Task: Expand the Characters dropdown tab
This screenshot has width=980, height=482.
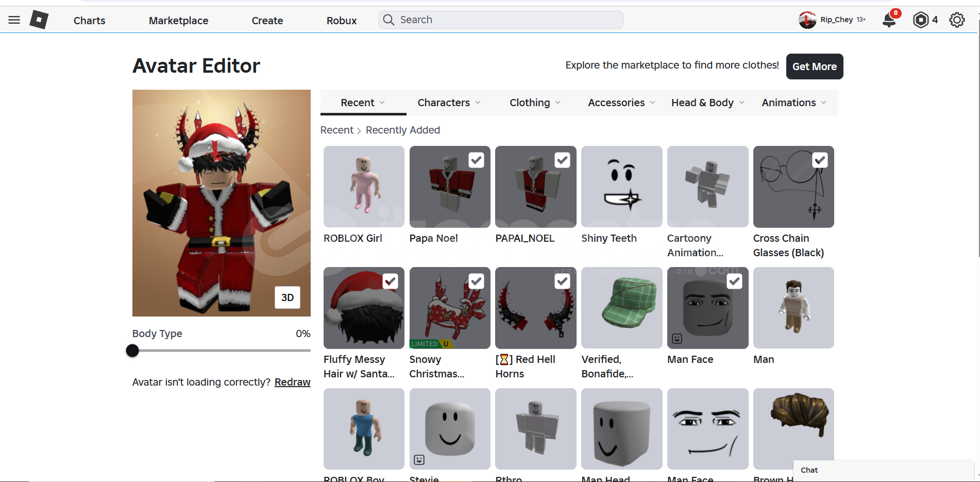Action: (x=449, y=103)
